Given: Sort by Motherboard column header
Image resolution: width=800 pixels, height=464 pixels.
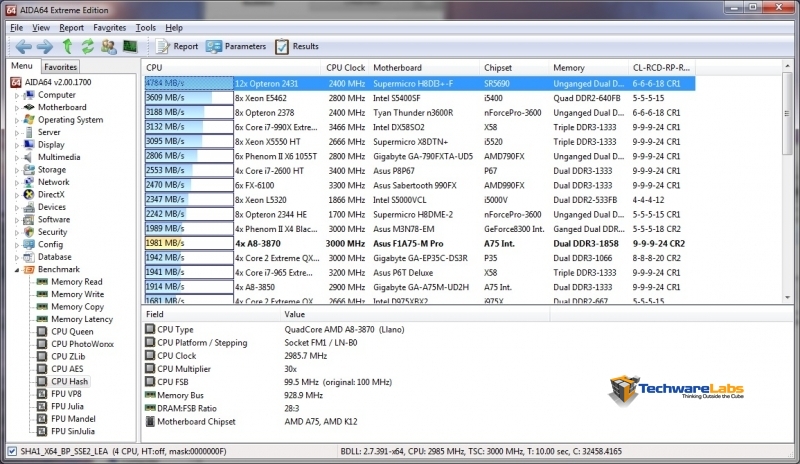Looking at the screenshot, I should (424, 67).
